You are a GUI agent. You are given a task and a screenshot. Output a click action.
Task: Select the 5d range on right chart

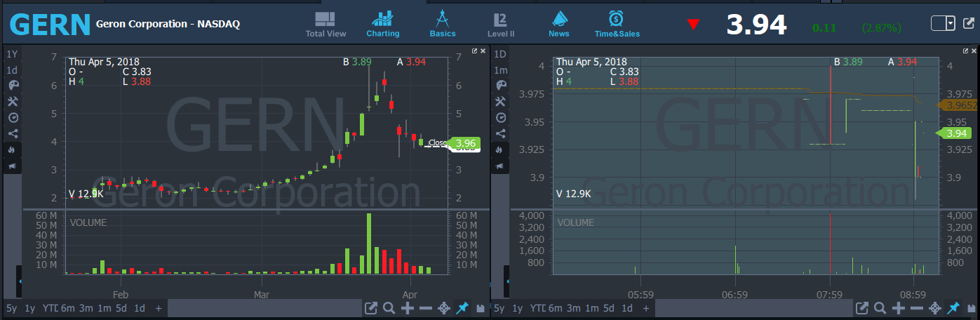608,308
